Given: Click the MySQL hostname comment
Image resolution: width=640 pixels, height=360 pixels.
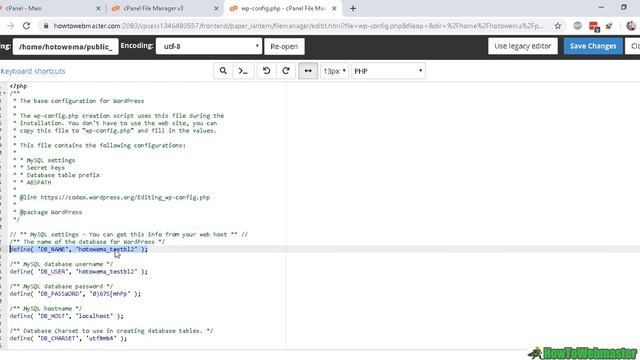Looking at the screenshot, I should coord(46,309).
